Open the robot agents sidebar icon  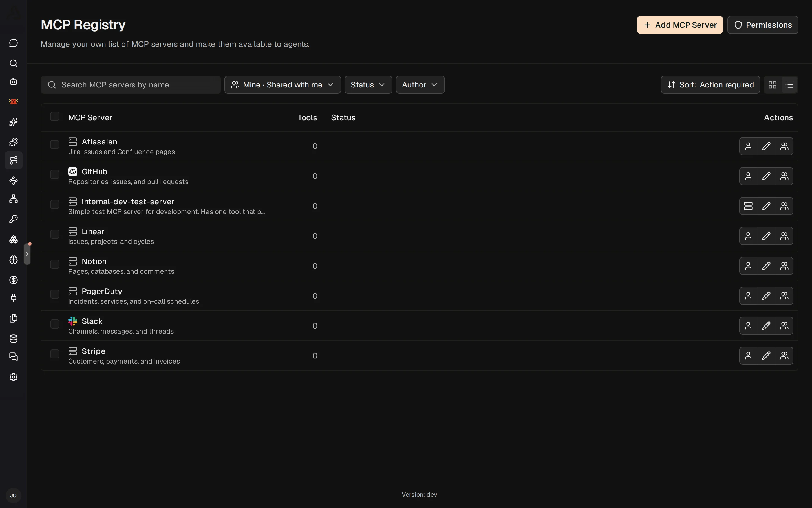[14, 81]
